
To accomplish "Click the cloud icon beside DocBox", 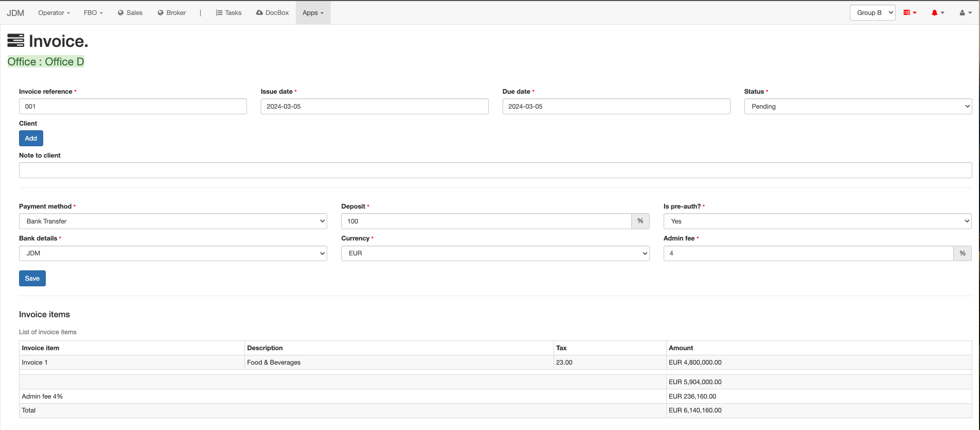I will tap(259, 13).
